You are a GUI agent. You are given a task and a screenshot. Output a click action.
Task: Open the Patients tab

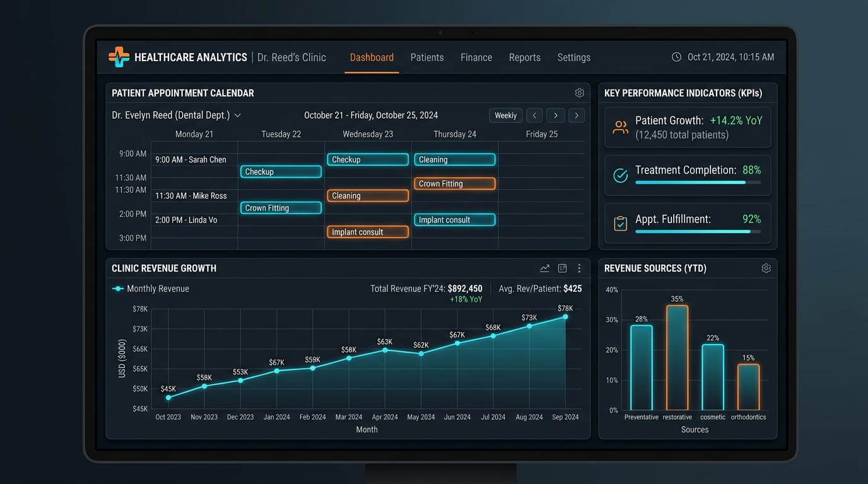pyautogui.click(x=427, y=57)
